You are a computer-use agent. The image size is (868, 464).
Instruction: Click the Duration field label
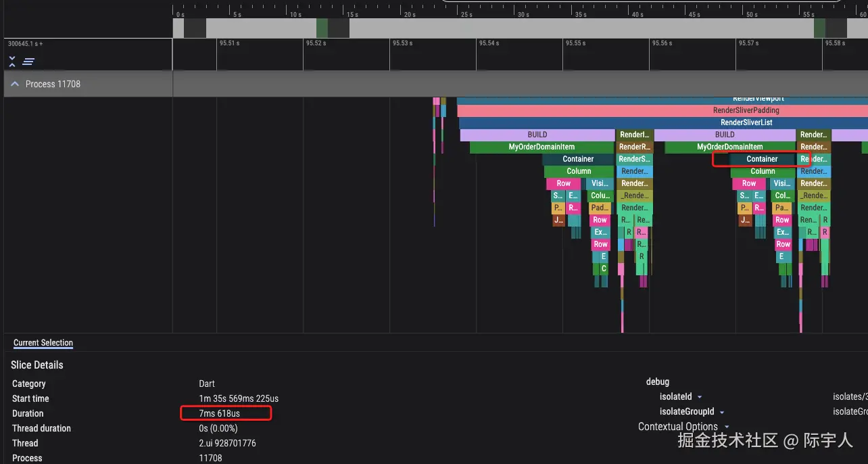28,413
